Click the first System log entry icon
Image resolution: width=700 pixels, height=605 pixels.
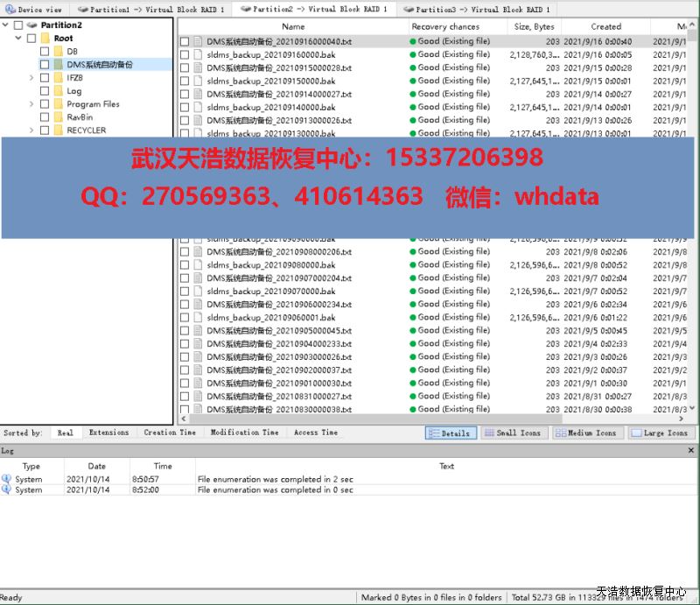7,479
